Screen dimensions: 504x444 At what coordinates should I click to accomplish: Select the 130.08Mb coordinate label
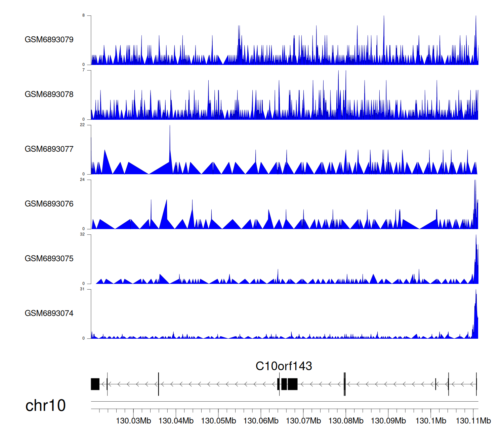(x=346, y=421)
